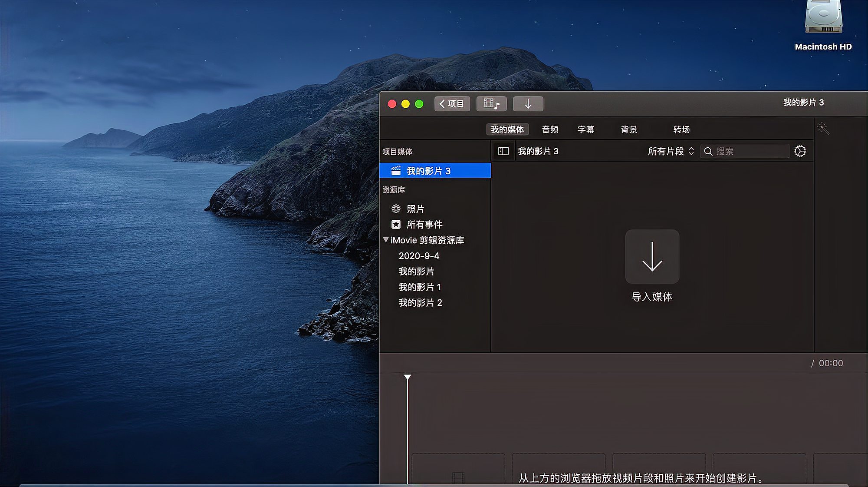Open the 音频 tab
This screenshot has height=487, width=868.
(550, 129)
